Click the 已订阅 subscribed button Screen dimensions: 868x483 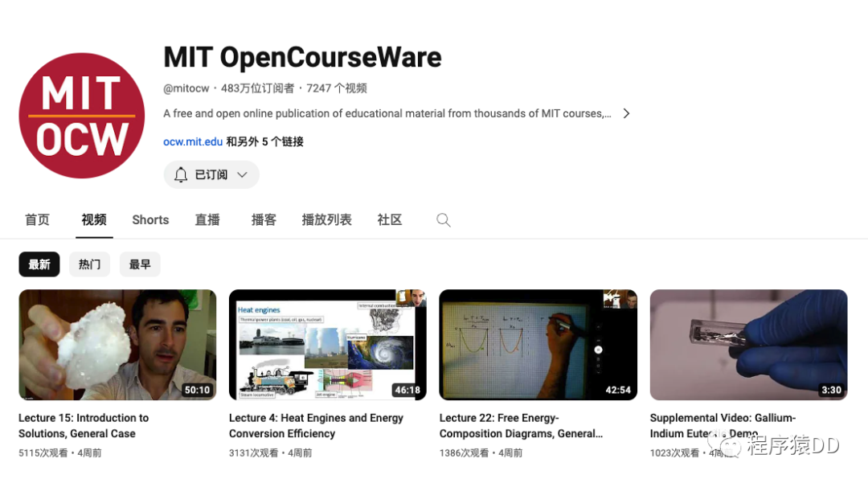pyautogui.click(x=211, y=175)
